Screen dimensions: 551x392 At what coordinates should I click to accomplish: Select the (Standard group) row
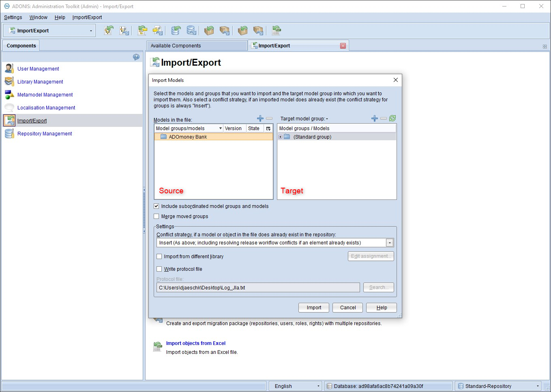[337, 137]
